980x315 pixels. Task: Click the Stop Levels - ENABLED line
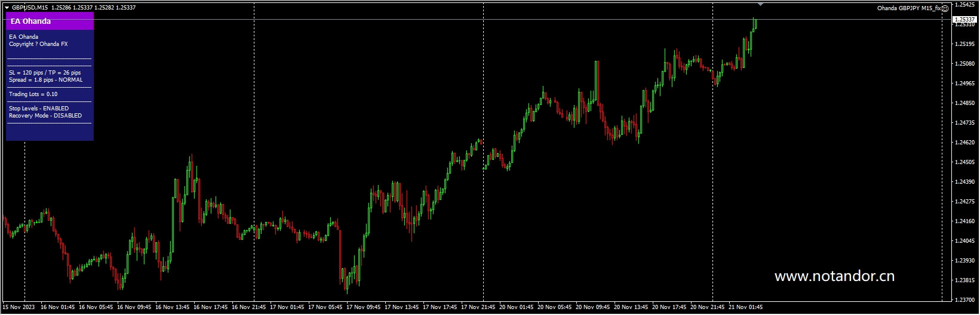click(39, 109)
